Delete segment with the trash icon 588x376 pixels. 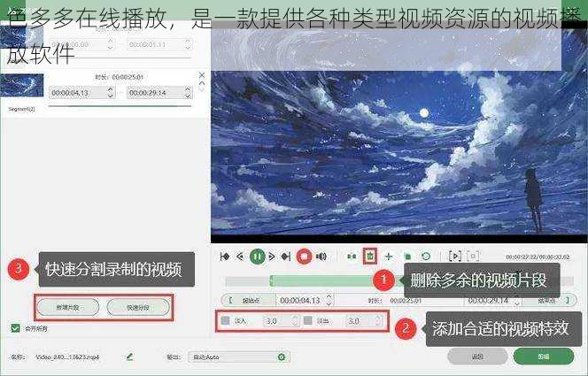[370, 257]
